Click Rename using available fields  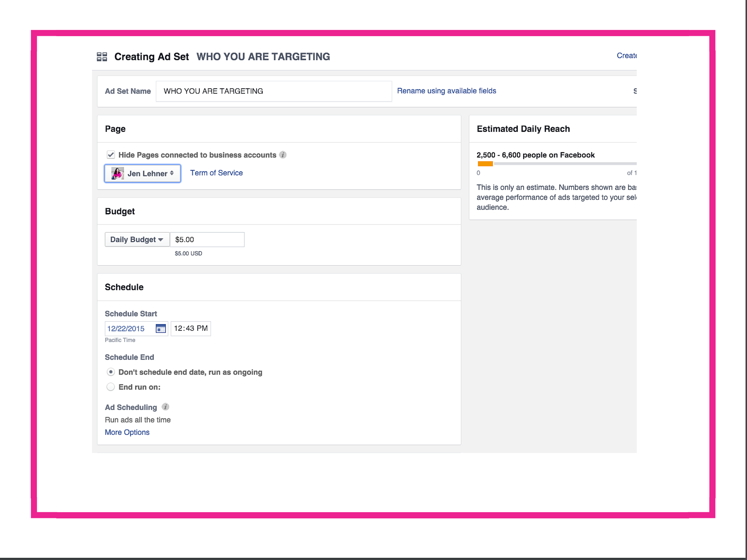tap(447, 91)
